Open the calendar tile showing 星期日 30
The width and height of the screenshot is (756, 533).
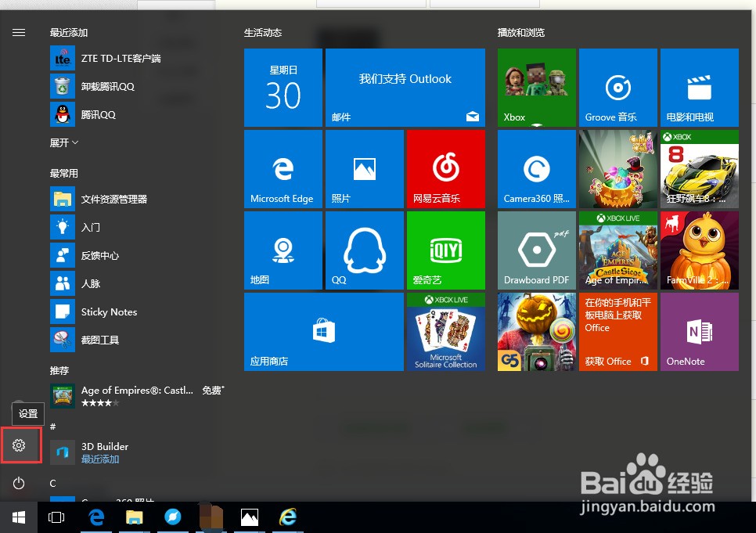[x=283, y=88]
